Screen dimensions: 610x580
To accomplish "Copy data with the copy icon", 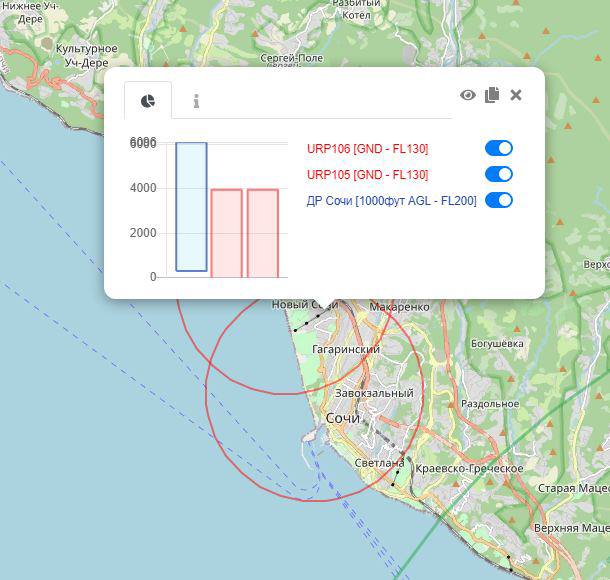I will click(492, 95).
